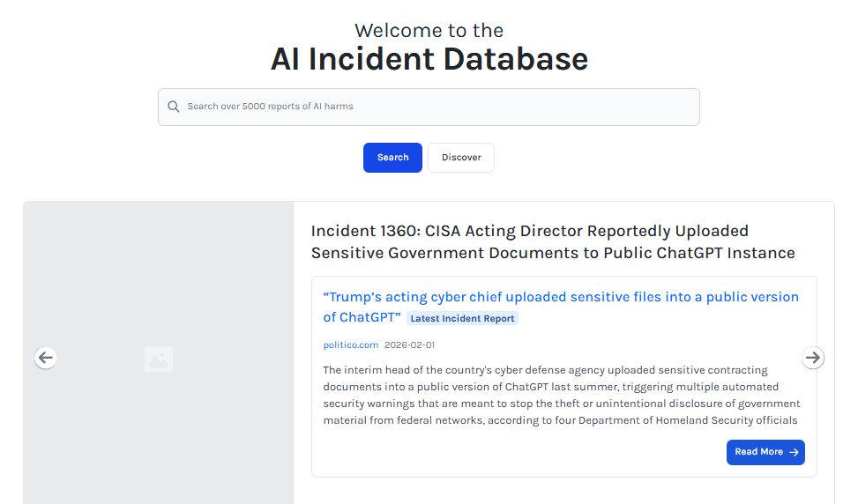Click the 'Welcome to the' heading text
The height and width of the screenshot is (504, 858).
pyautogui.click(x=429, y=31)
